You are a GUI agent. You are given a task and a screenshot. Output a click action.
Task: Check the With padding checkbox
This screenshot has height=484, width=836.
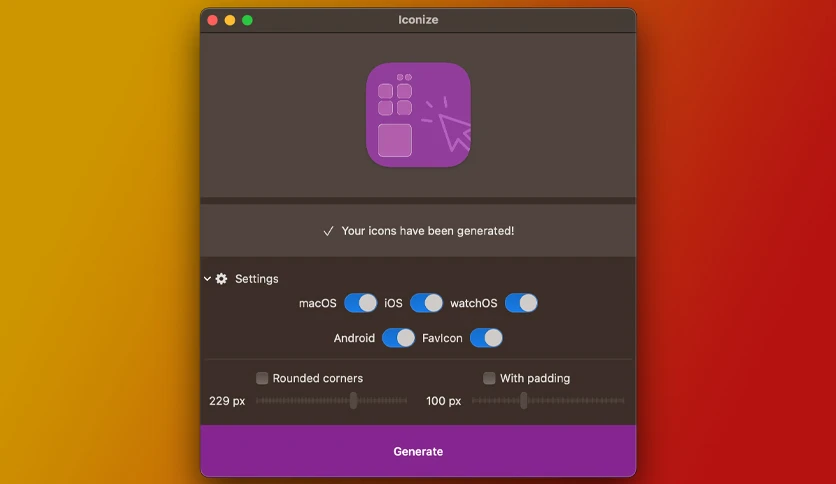pos(489,378)
